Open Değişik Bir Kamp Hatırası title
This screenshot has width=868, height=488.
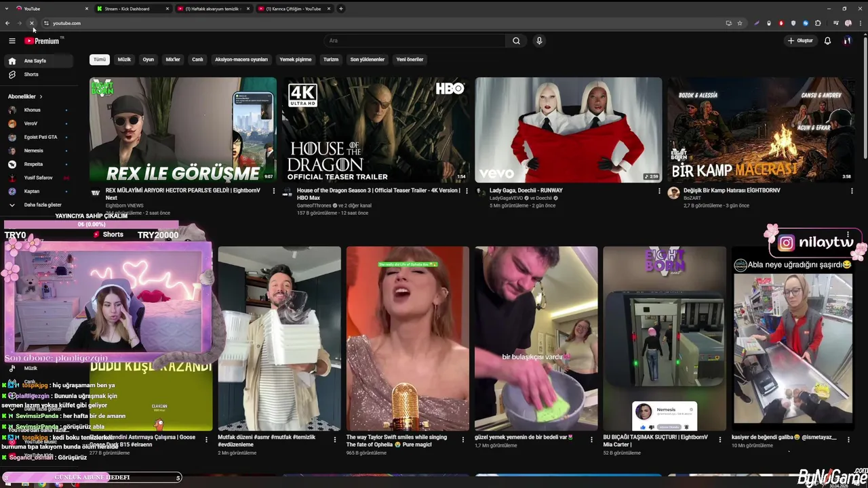pyautogui.click(x=732, y=190)
